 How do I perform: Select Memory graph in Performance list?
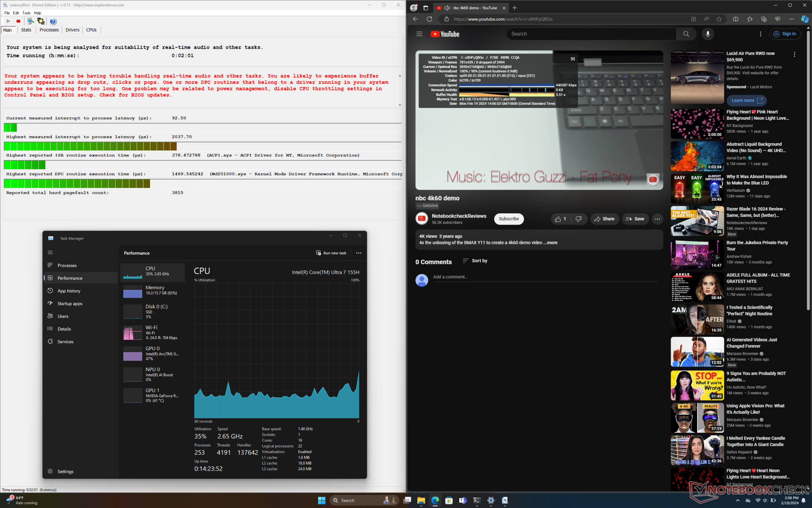click(152, 292)
